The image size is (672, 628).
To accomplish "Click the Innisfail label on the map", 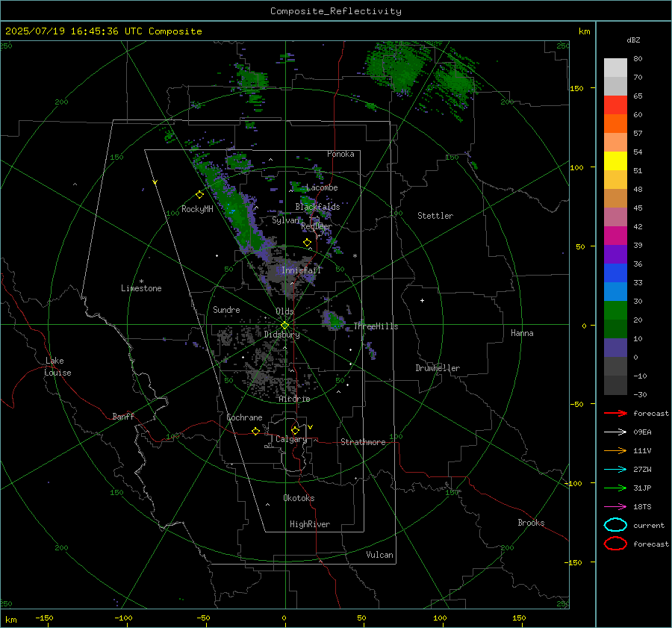I will click(x=301, y=270).
